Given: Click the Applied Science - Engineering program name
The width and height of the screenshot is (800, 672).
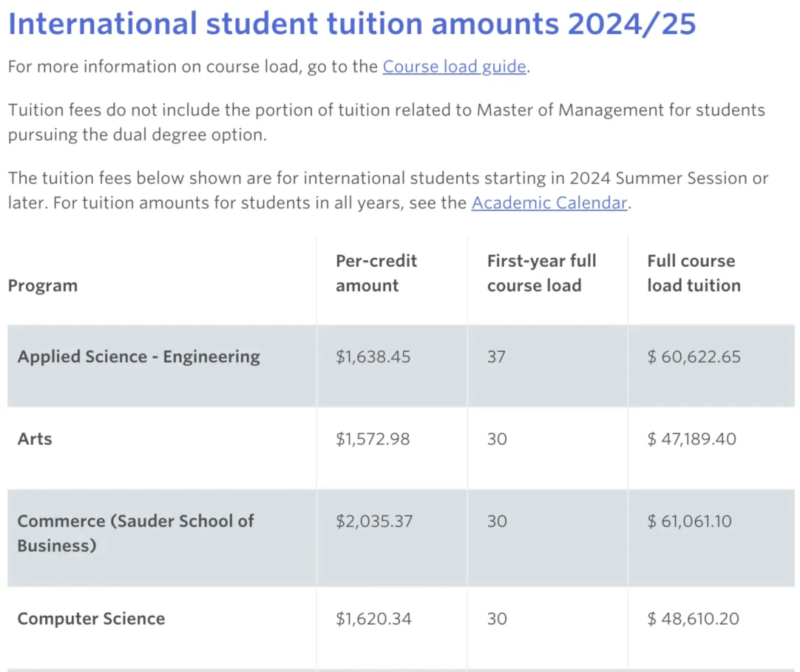Looking at the screenshot, I should pos(139,357).
